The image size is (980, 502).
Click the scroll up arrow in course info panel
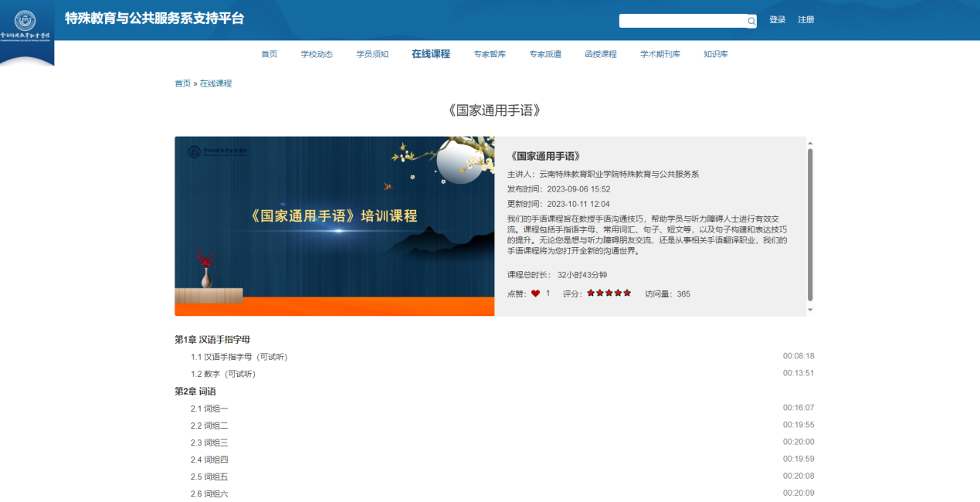click(x=810, y=143)
